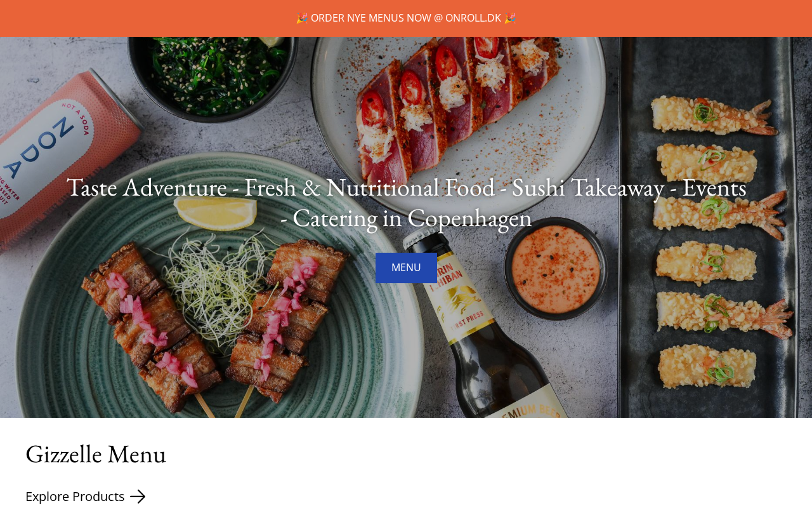Click the arrow icon beside Explore Products
The image size is (812, 508).
(138, 497)
